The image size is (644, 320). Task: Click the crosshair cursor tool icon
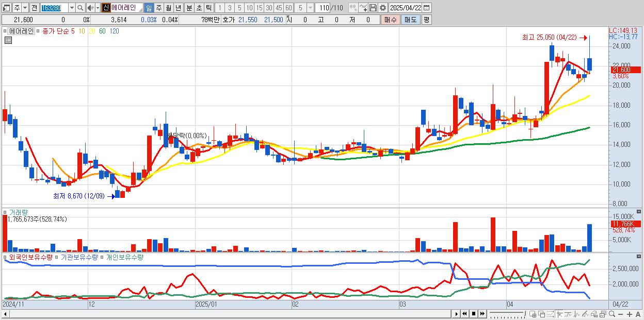click(x=559, y=314)
